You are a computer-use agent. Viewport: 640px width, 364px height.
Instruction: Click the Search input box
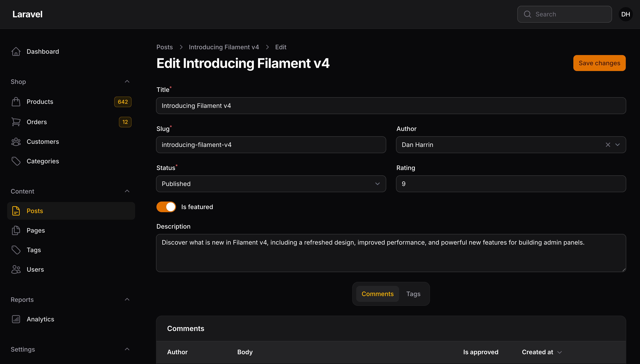564,14
